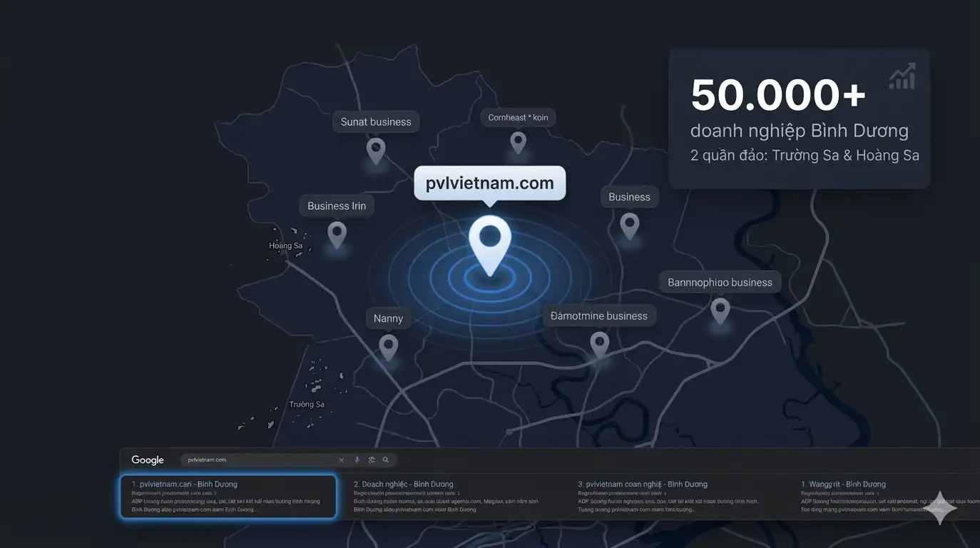Screen dimensions: 980x548
Task: Click the Hoàng Sa map label
Action: point(285,245)
